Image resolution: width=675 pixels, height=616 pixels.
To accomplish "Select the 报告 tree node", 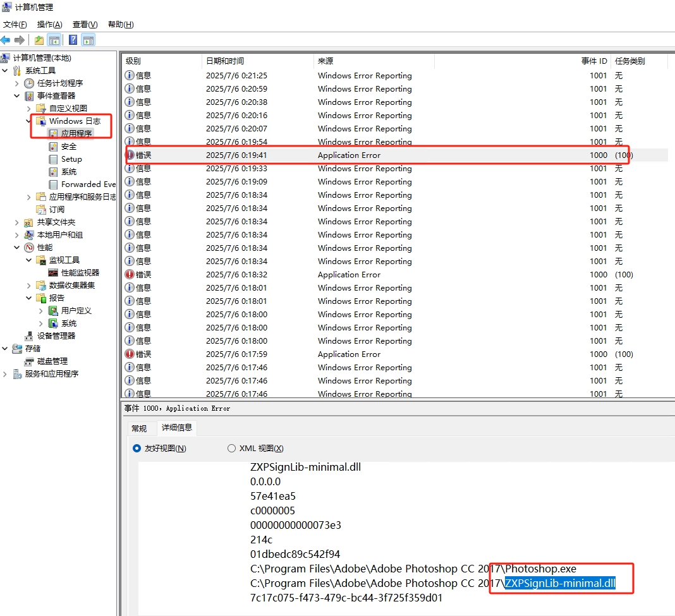I will pos(56,298).
